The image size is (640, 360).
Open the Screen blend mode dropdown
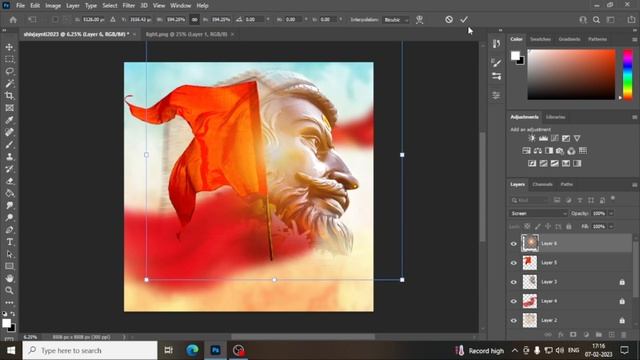[538, 213]
